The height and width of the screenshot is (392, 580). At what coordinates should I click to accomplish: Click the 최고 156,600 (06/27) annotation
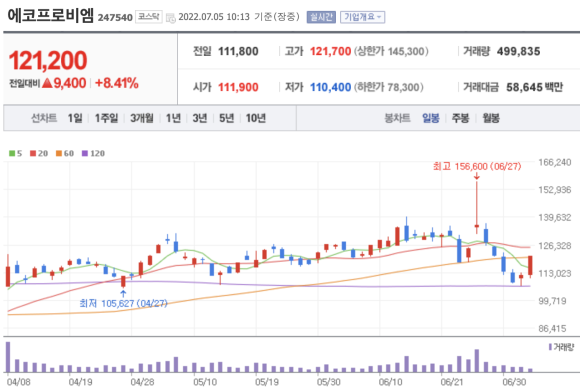pos(477,166)
